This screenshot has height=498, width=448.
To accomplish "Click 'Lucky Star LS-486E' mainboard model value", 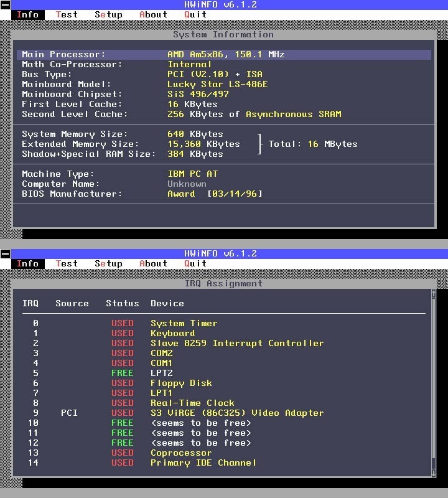I will click(218, 85).
